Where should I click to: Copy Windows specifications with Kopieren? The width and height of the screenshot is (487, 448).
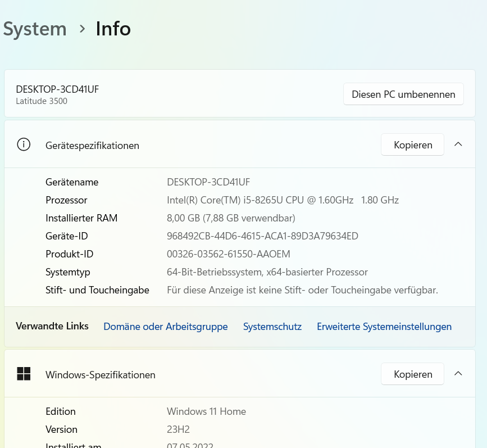412,374
